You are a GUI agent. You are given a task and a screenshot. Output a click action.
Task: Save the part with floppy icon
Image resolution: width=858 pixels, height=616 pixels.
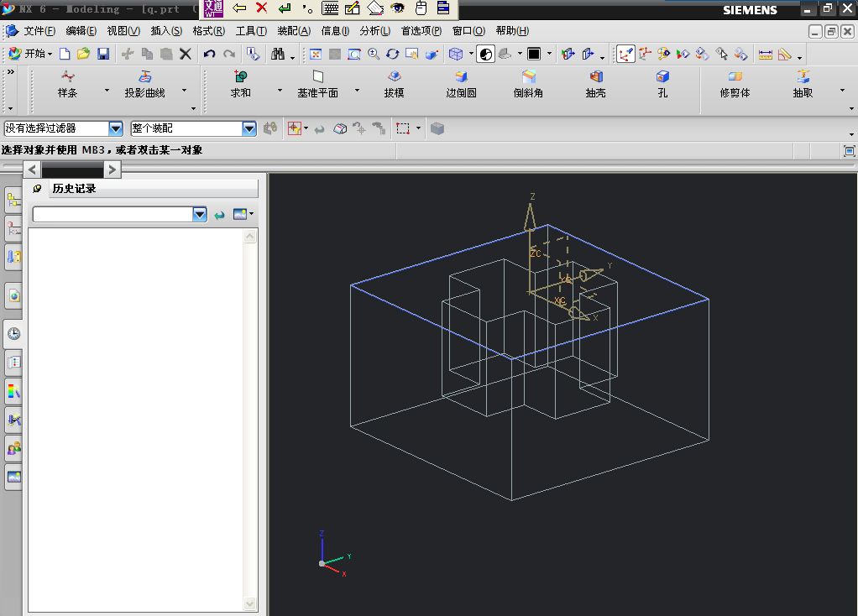pyautogui.click(x=103, y=54)
